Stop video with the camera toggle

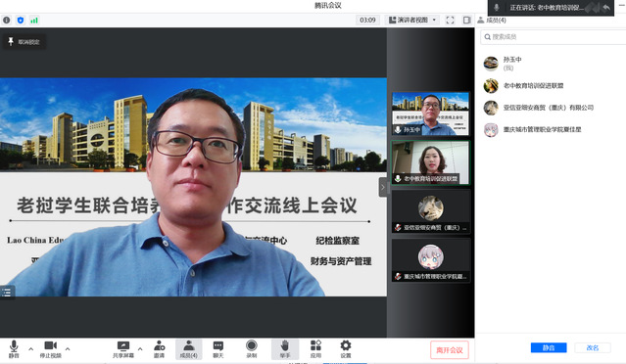pos(50,349)
